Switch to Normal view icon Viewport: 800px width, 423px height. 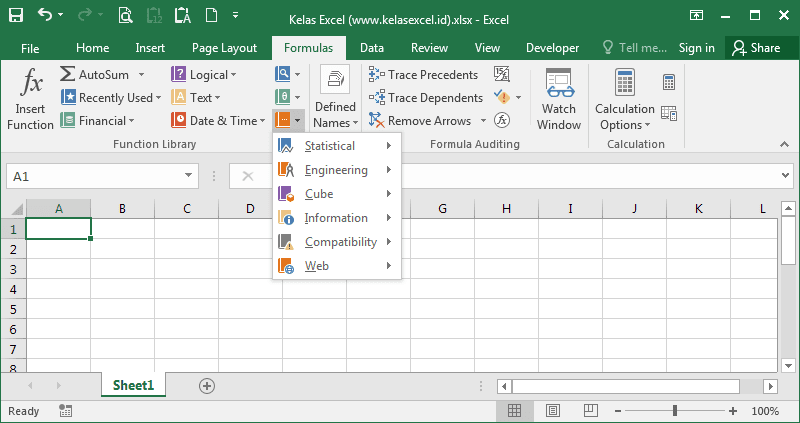pos(514,411)
